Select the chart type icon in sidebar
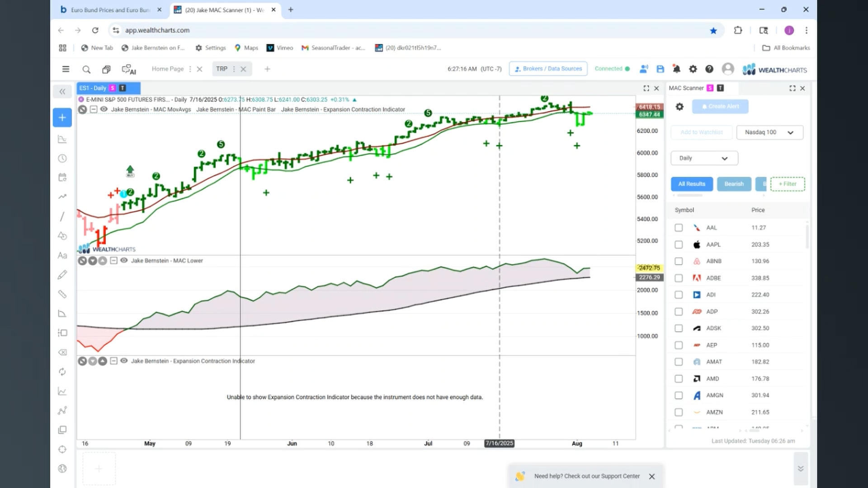The height and width of the screenshot is (488, 868). click(62, 139)
